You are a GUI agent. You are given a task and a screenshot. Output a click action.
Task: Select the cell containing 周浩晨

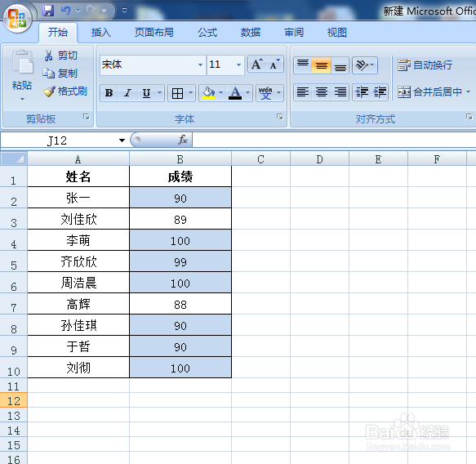(78, 283)
